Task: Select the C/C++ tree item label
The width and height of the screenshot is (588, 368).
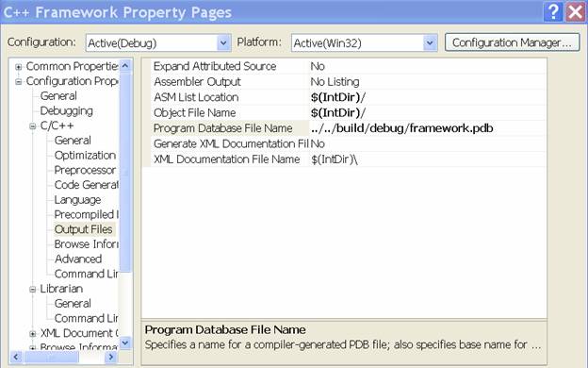Action: point(57,125)
